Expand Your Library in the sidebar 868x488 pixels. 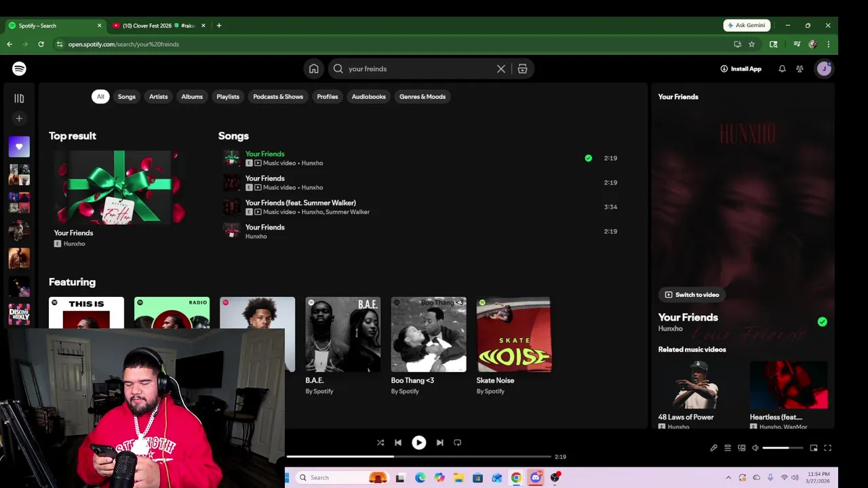(x=19, y=98)
